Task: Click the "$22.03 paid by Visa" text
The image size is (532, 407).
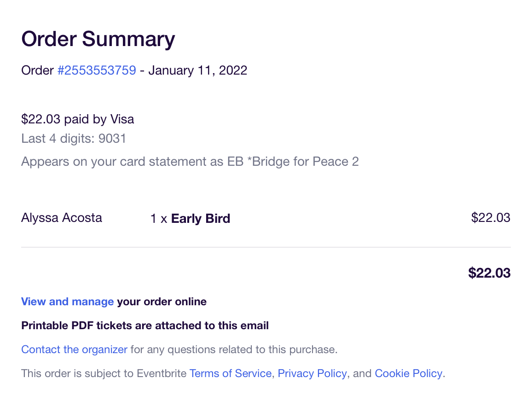Action: click(x=78, y=120)
